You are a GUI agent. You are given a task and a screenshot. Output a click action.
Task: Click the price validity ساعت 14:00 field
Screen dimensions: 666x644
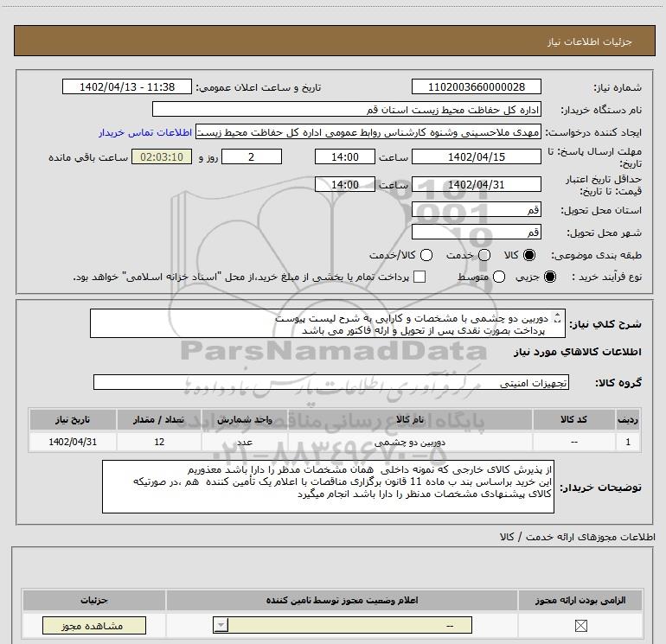click(x=345, y=184)
